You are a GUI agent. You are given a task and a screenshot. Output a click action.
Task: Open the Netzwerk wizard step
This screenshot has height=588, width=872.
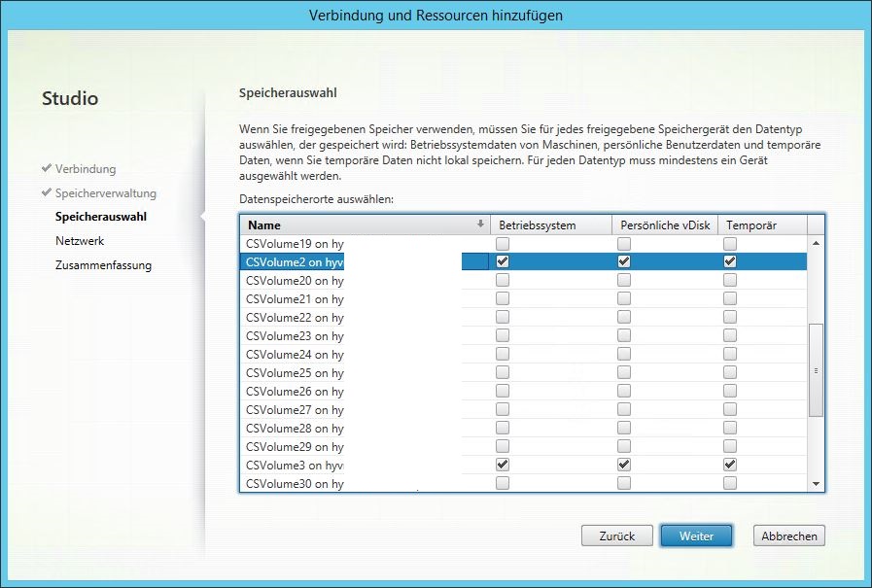tap(80, 241)
